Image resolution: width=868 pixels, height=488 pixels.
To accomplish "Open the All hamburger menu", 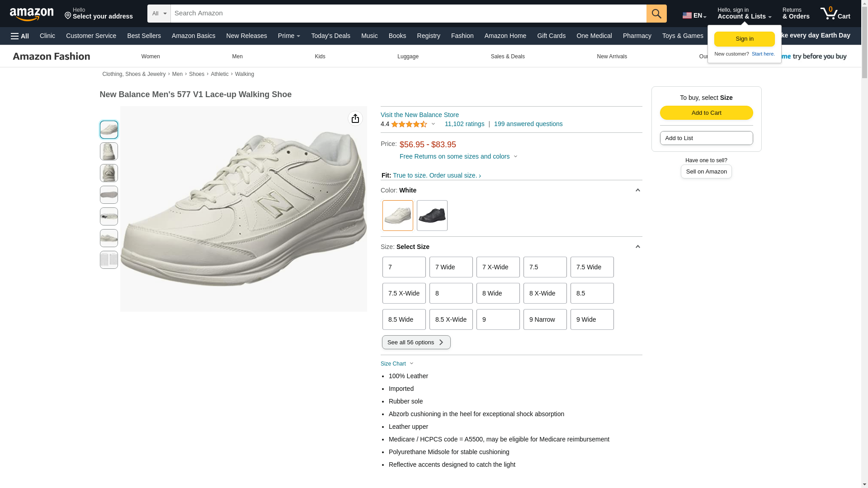I will coord(20,36).
